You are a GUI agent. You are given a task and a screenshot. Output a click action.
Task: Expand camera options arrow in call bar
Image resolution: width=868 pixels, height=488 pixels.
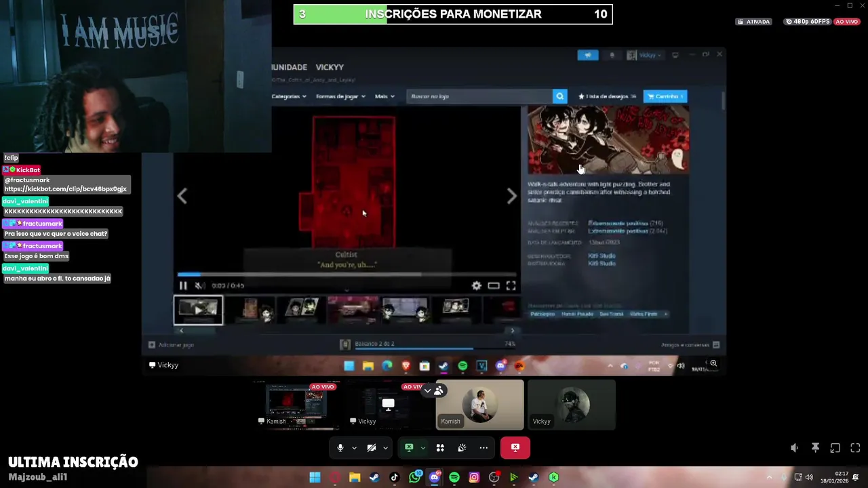click(x=385, y=448)
